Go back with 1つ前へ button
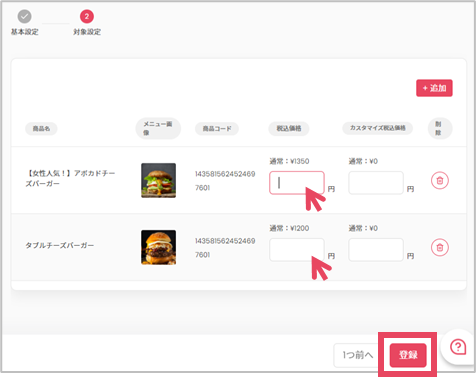 [358, 355]
